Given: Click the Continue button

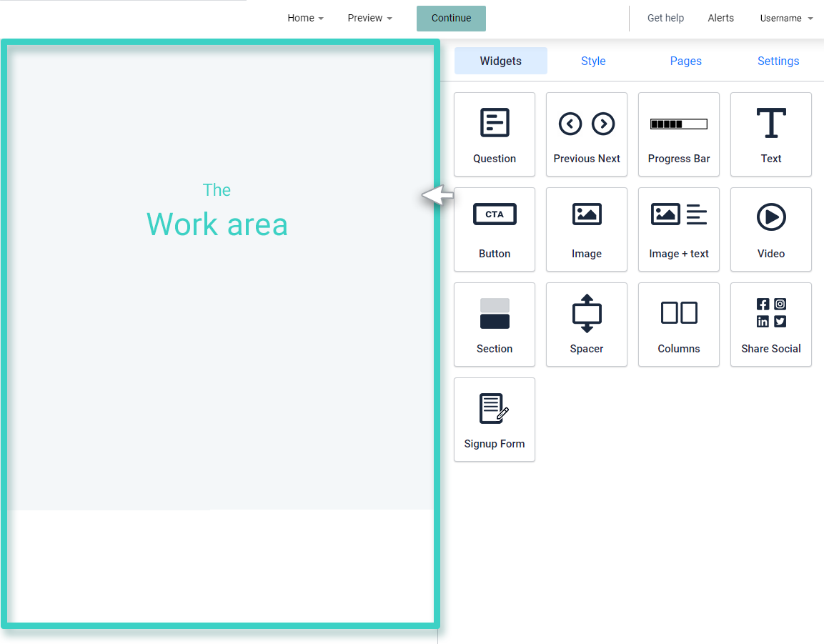Looking at the screenshot, I should coord(451,19).
